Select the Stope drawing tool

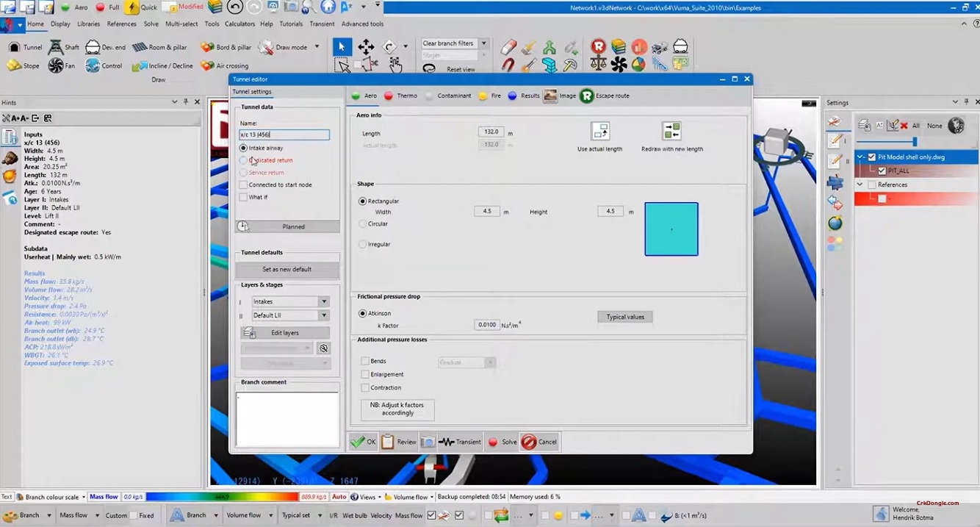[x=14, y=65]
